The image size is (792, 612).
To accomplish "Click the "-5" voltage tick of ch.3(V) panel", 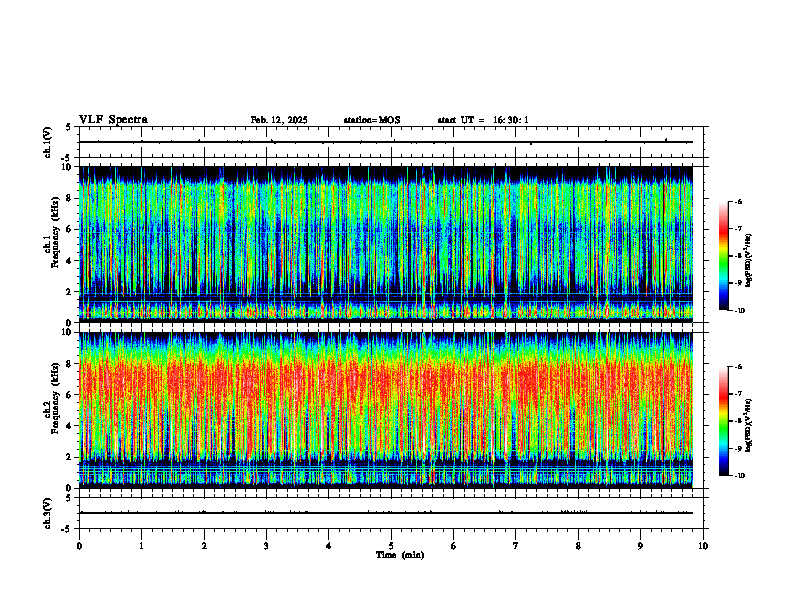I will click(x=66, y=529).
